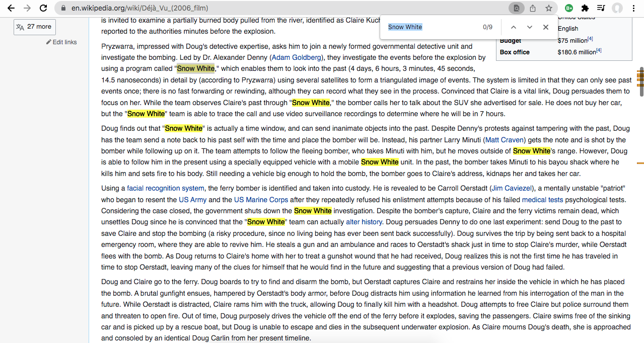Image resolution: width=644 pixels, height=343 pixels.
Task: Open citation 4 beside $75 million
Action: [x=590, y=39]
